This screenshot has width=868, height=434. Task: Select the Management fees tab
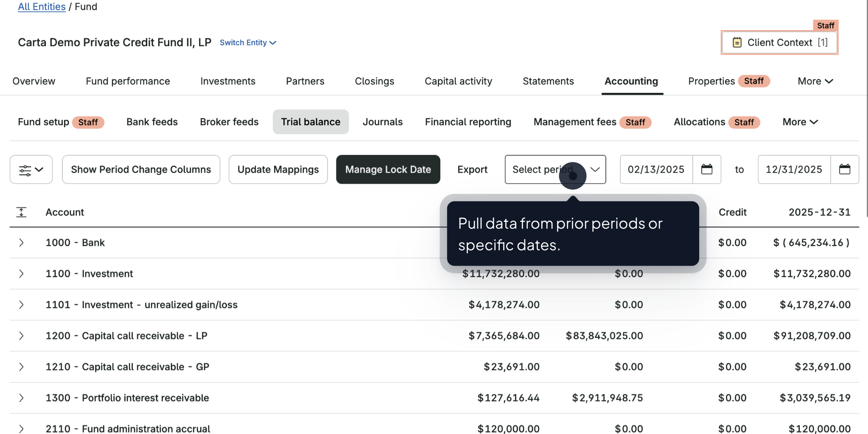coord(575,122)
